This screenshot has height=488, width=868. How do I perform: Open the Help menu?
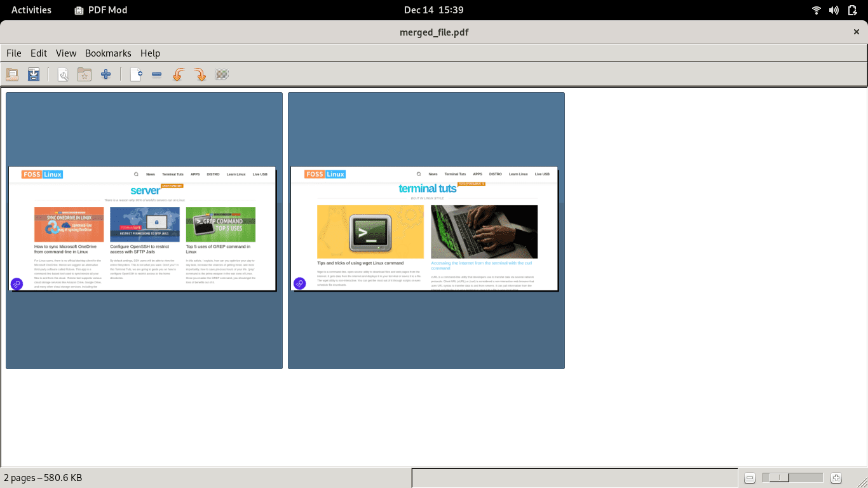[x=150, y=53]
